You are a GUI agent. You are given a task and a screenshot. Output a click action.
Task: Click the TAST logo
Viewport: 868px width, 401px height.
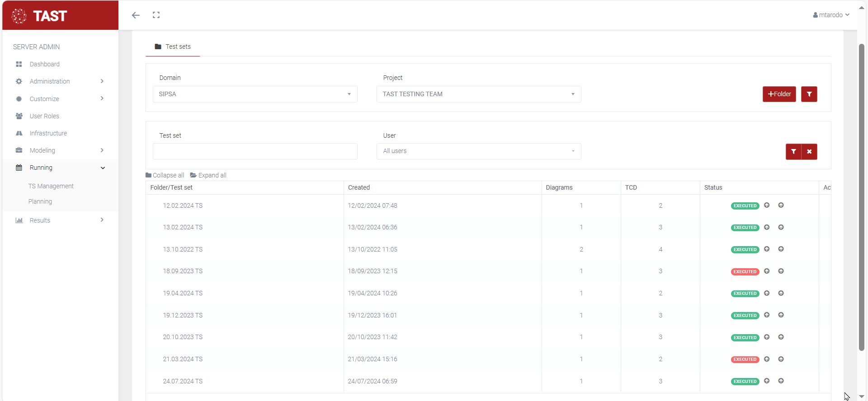[39, 16]
